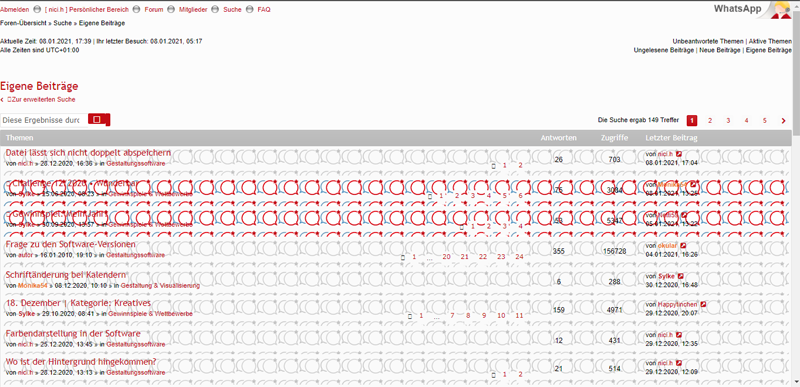Click the red search submit button
Image resolution: width=800 pixels, height=387 pixels.
99,119
